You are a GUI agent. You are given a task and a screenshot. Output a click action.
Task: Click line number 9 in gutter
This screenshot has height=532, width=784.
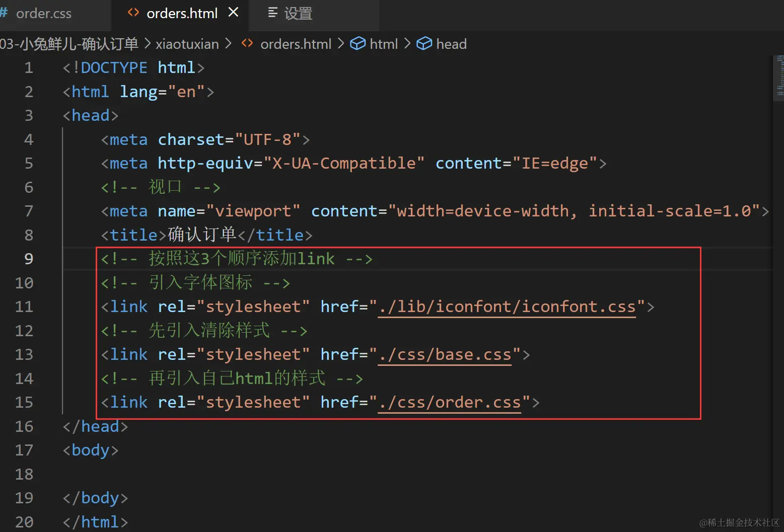29,259
